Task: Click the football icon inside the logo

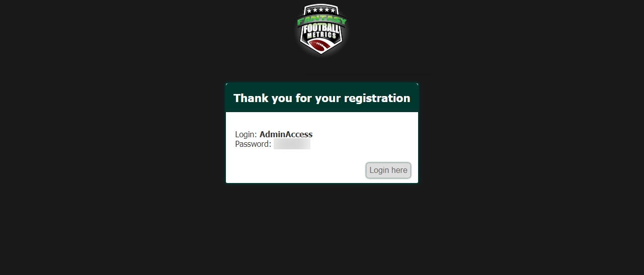Action: click(x=319, y=47)
